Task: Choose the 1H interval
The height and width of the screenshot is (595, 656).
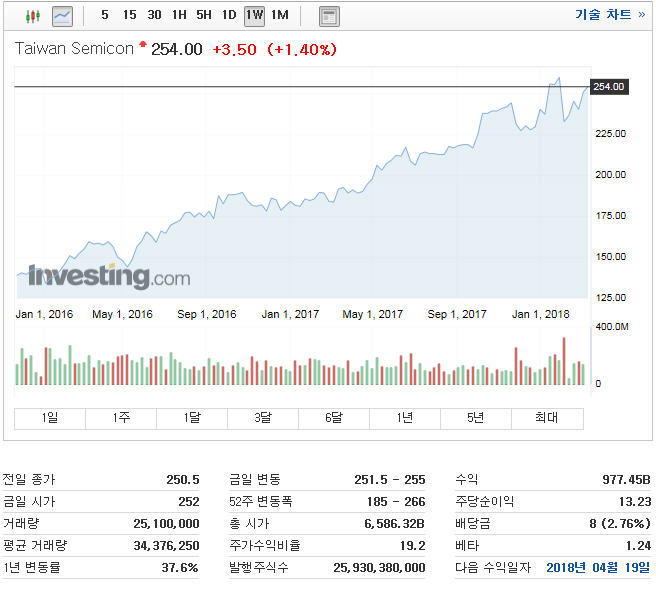Action: [179, 15]
